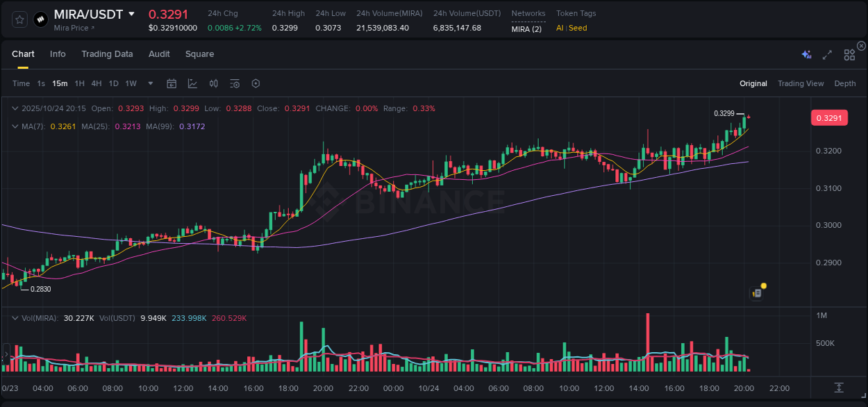Collapse the volume indicator chevron
Viewport: 868px width, 407px height.
[x=15, y=317]
